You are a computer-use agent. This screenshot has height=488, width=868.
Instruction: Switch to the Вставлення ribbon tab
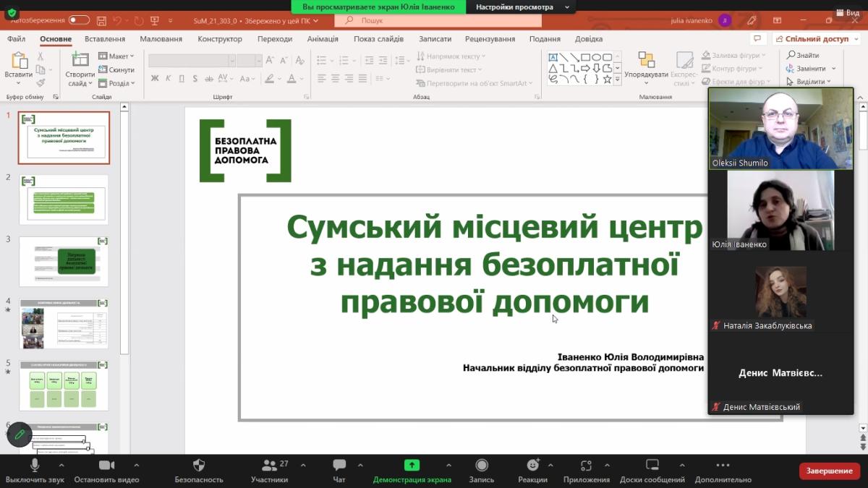tap(105, 39)
